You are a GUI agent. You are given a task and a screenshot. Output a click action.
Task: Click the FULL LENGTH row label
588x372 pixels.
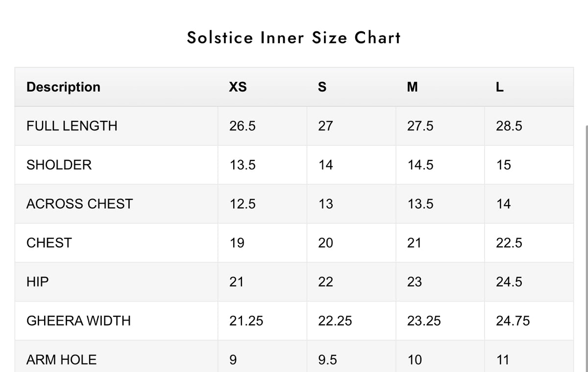tap(72, 126)
